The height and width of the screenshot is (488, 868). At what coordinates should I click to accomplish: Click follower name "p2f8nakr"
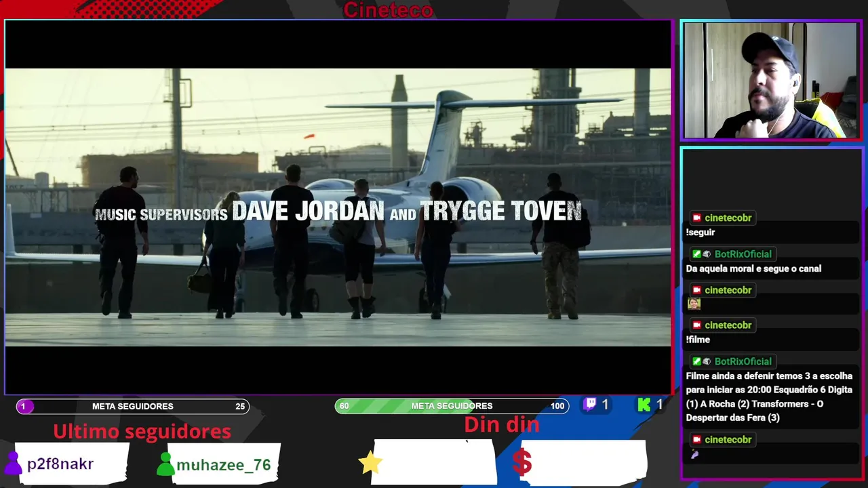60,464
